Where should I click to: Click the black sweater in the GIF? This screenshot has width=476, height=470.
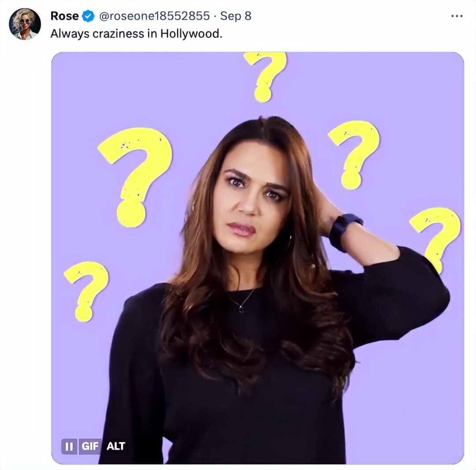pos(247,396)
